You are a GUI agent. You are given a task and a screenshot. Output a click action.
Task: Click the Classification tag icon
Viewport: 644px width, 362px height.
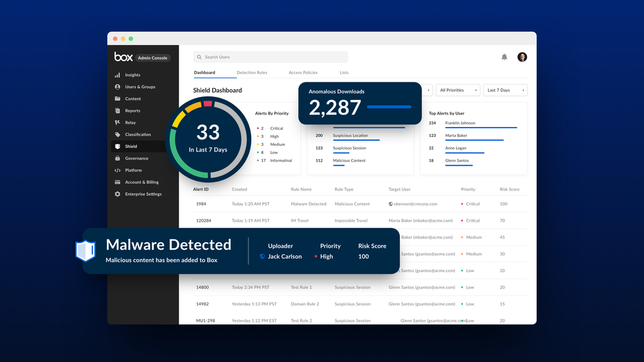coord(118,134)
